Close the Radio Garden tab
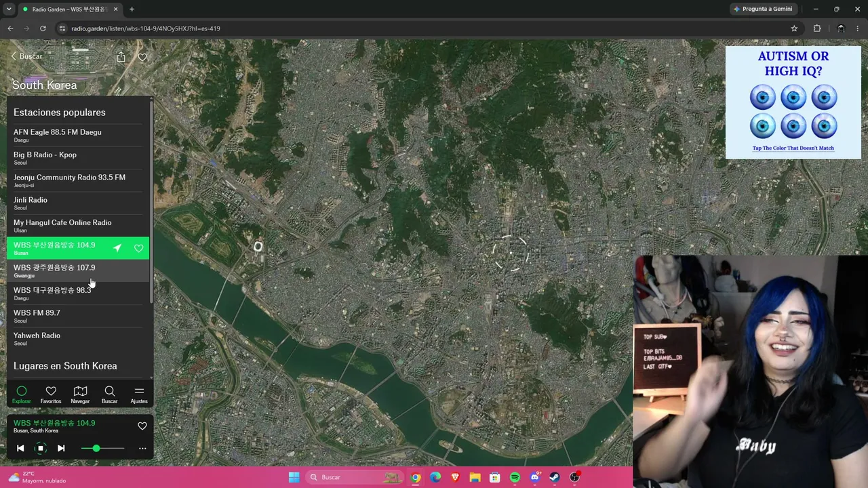This screenshot has height=488, width=868. coord(115,9)
